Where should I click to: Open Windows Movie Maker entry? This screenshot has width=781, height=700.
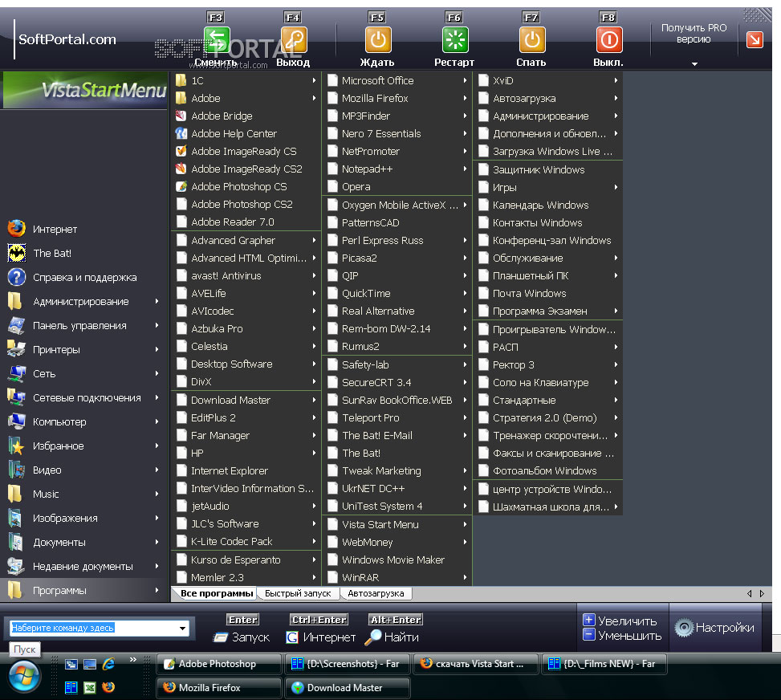[x=397, y=560]
